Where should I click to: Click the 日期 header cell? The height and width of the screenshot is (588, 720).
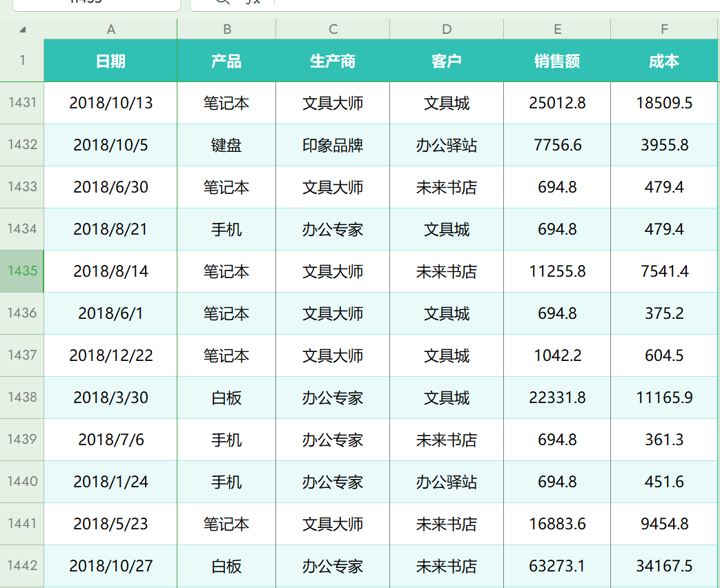point(110,61)
